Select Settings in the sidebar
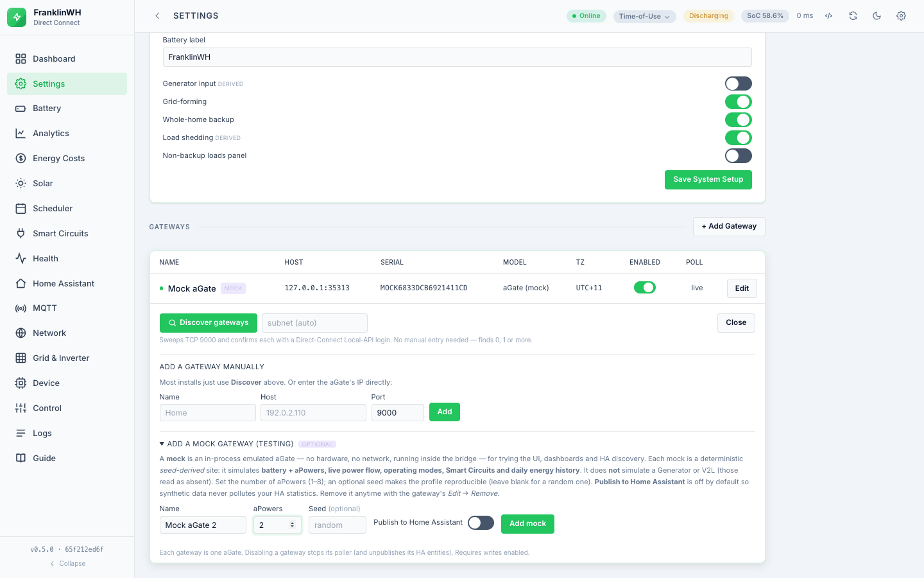924x578 pixels. coord(67,83)
